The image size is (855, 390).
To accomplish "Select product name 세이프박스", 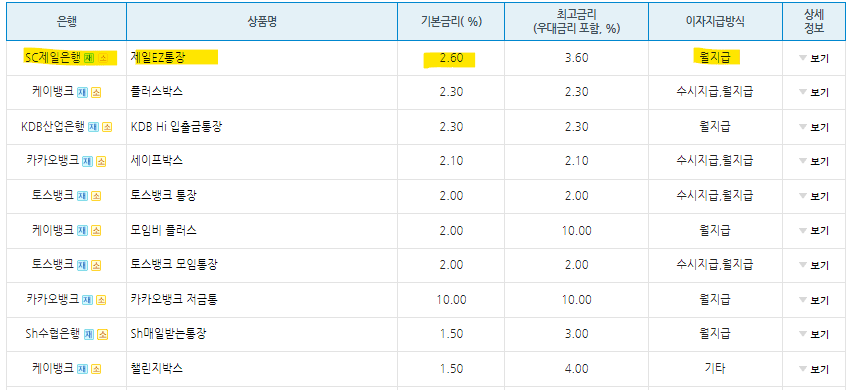I will tap(157, 161).
